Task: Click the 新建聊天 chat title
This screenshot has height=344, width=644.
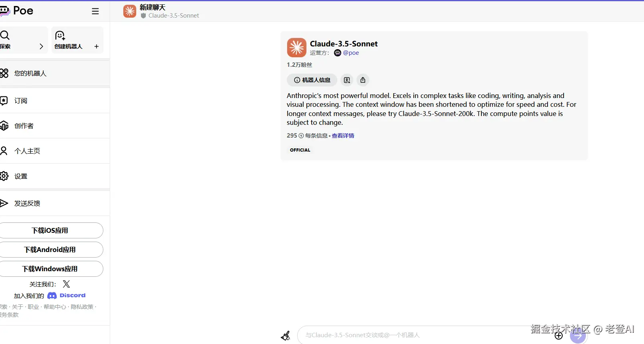Action: click(x=153, y=7)
